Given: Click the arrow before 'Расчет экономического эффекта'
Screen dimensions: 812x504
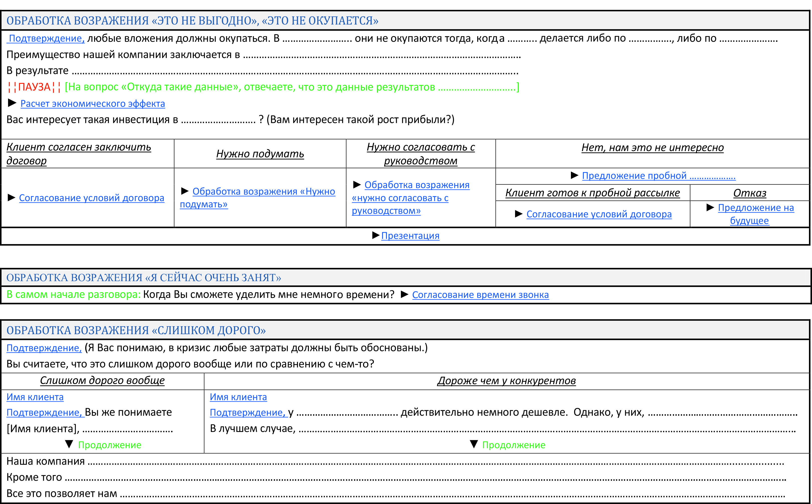Looking at the screenshot, I should (x=12, y=103).
